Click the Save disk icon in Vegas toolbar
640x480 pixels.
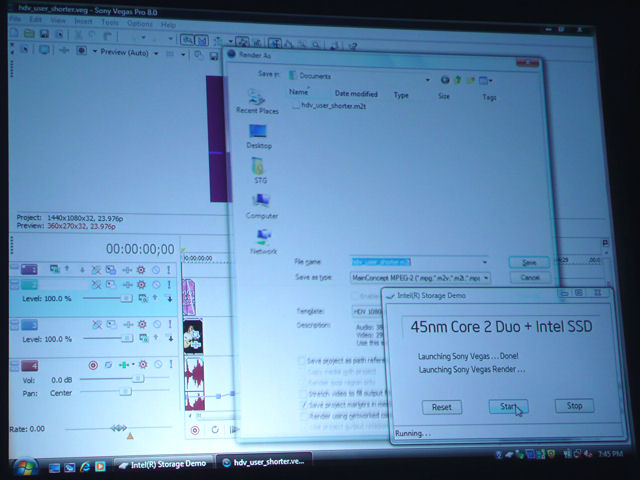[x=44, y=34]
